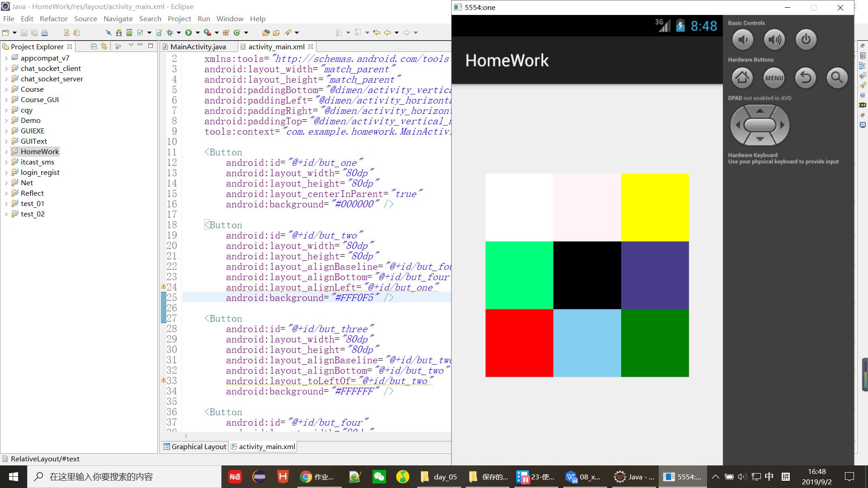The width and height of the screenshot is (868, 488).
Task: Click the yellow button in emulator
Action: coord(655,207)
